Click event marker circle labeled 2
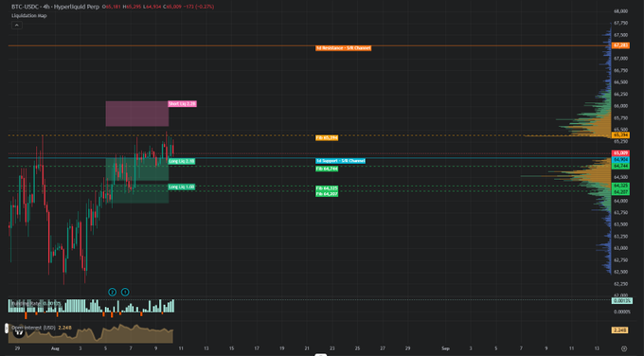The height and width of the screenshot is (356, 644). [112, 292]
